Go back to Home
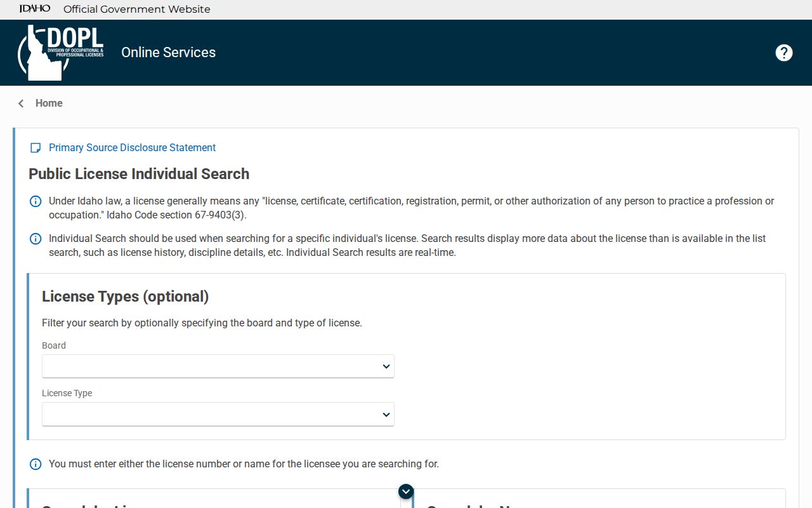812x508 pixels. click(x=49, y=104)
